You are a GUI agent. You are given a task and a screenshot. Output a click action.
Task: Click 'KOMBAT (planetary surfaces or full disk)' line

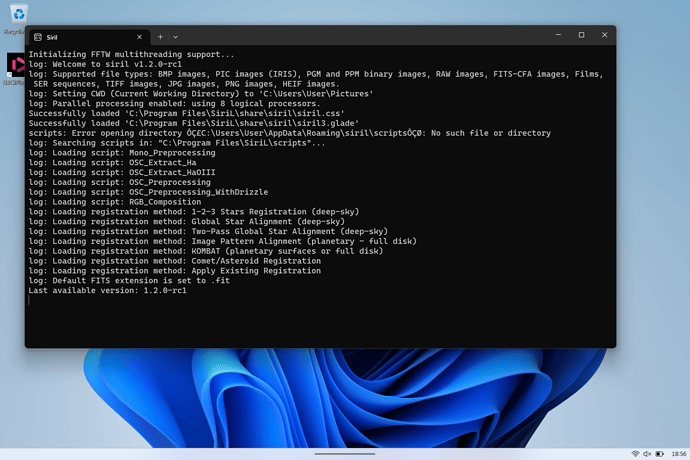pyautogui.click(x=206, y=251)
